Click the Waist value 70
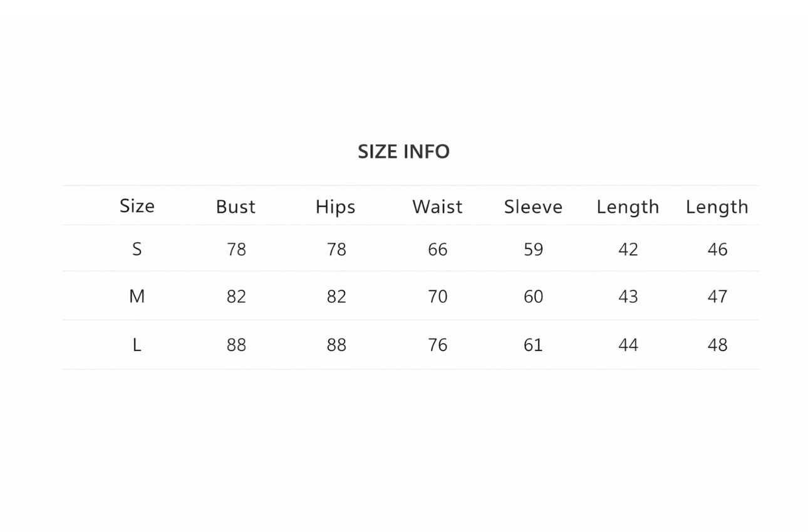808x532 pixels. (x=437, y=296)
